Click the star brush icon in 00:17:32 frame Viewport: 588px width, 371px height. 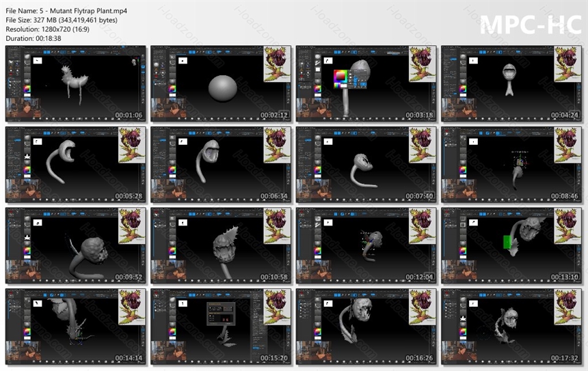tap(463, 318)
